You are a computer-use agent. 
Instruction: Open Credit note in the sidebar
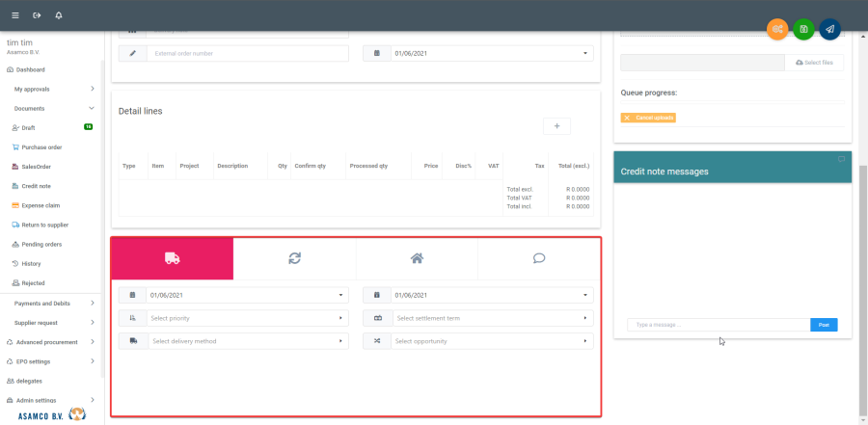36,186
